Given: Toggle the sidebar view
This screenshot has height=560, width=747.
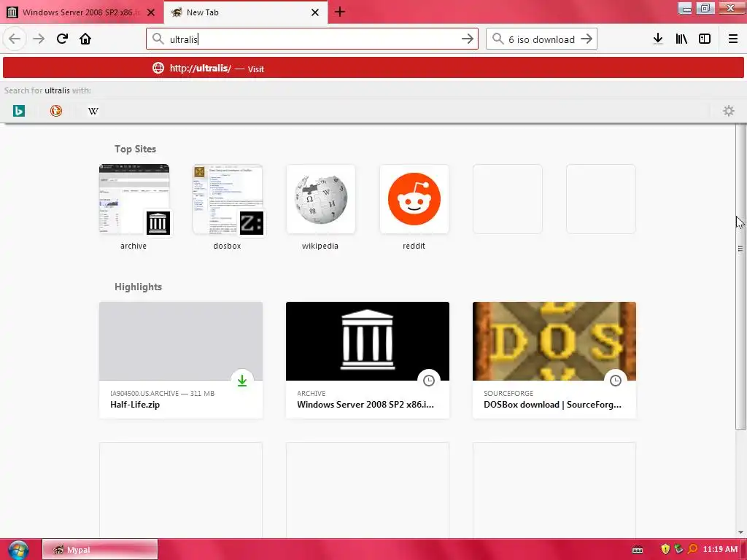Looking at the screenshot, I should (x=705, y=39).
